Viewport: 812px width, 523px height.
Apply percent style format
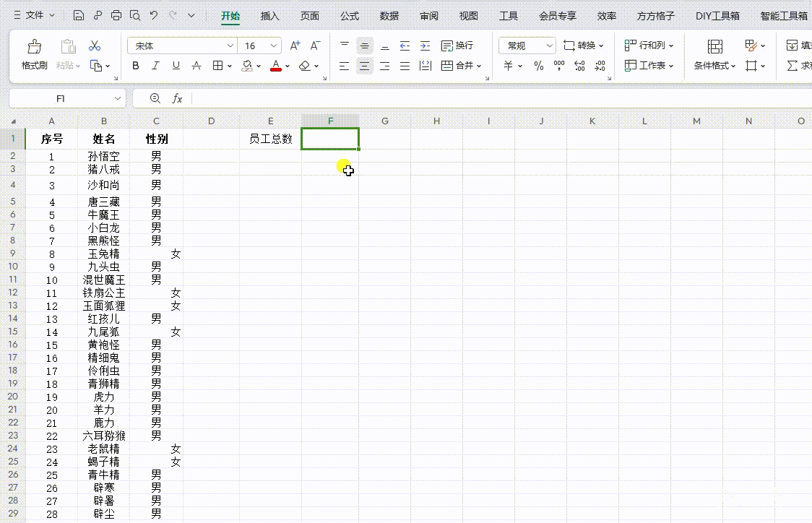[x=539, y=66]
